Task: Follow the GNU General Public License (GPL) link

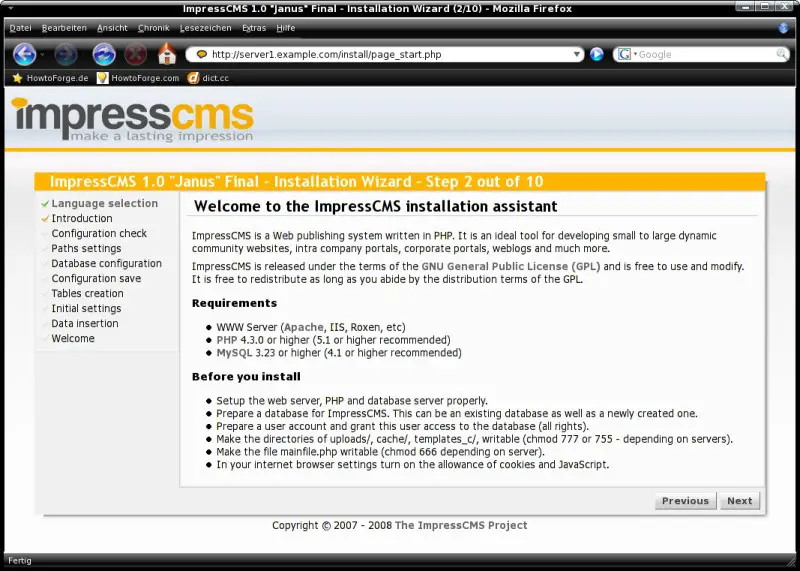Action: coord(511,266)
